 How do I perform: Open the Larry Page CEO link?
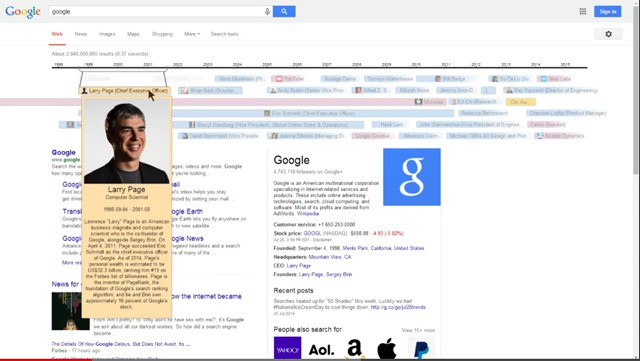(x=299, y=265)
